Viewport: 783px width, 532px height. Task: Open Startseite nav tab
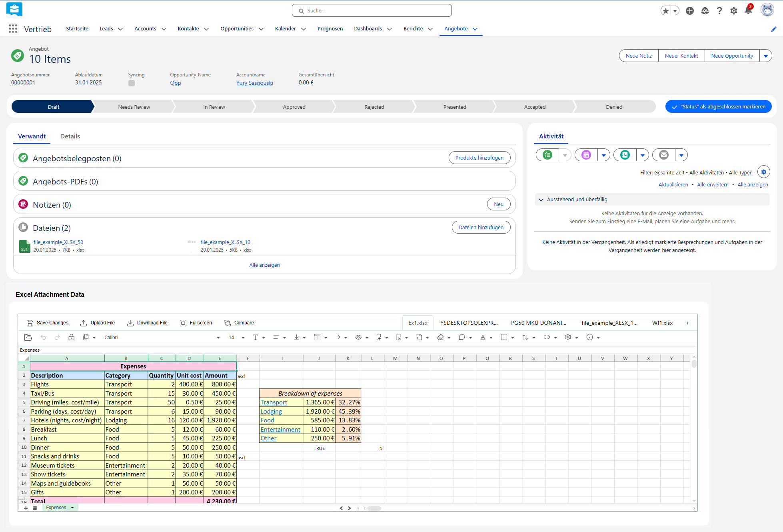(77, 29)
